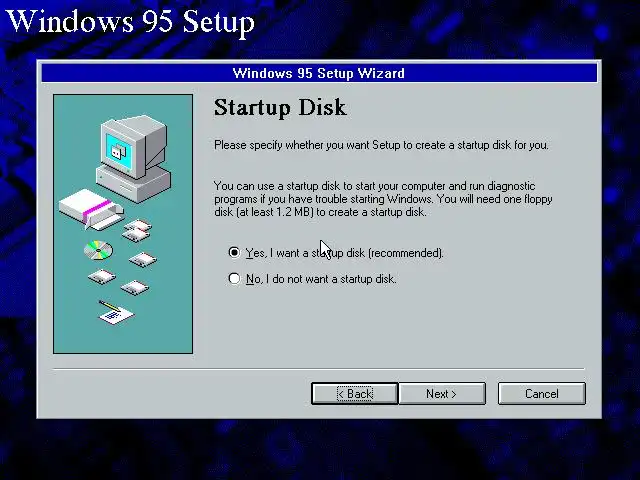Click the large Windows 95 Setup banner text
Viewport: 640px width, 480px height.
(x=131, y=21)
